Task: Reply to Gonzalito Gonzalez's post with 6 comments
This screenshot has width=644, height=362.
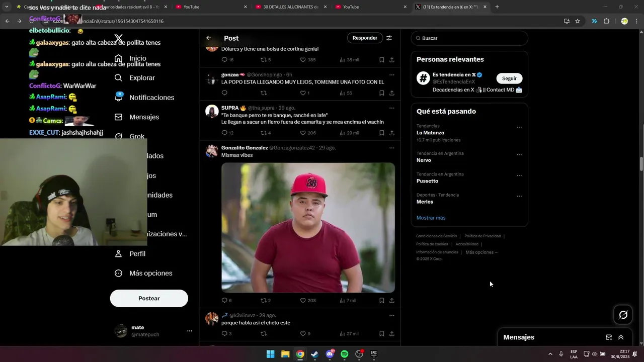Action: 226,301
